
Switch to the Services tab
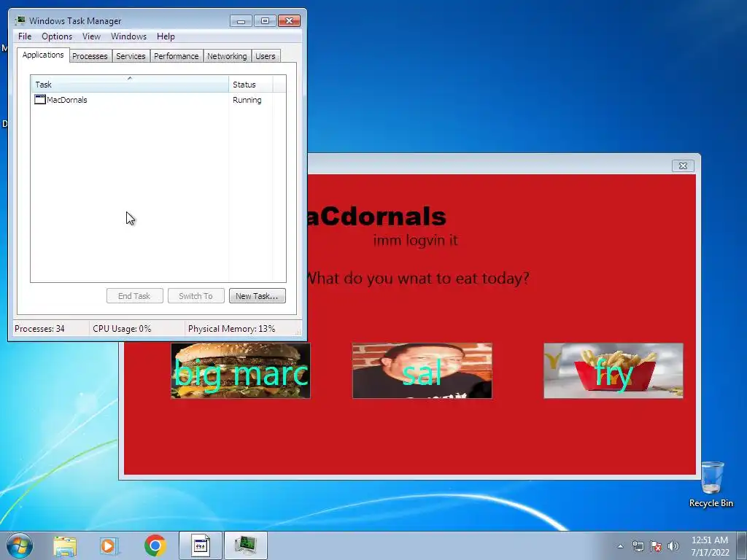point(131,56)
